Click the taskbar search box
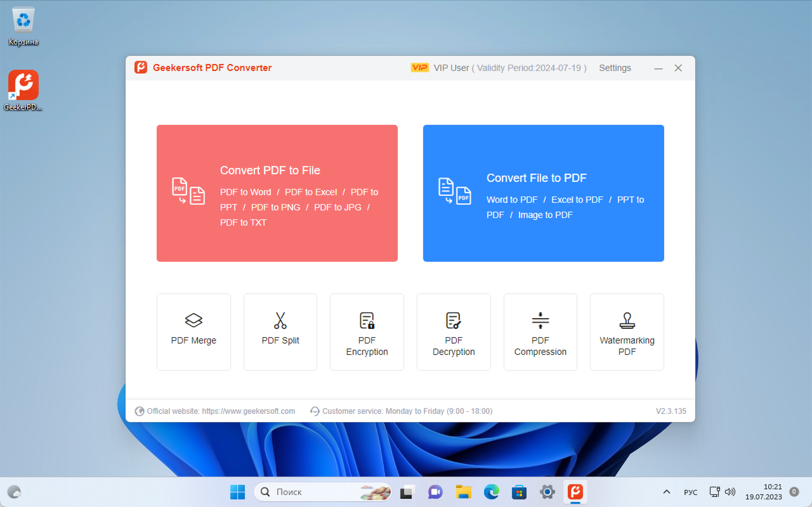Image resolution: width=812 pixels, height=507 pixels. pos(323,492)
